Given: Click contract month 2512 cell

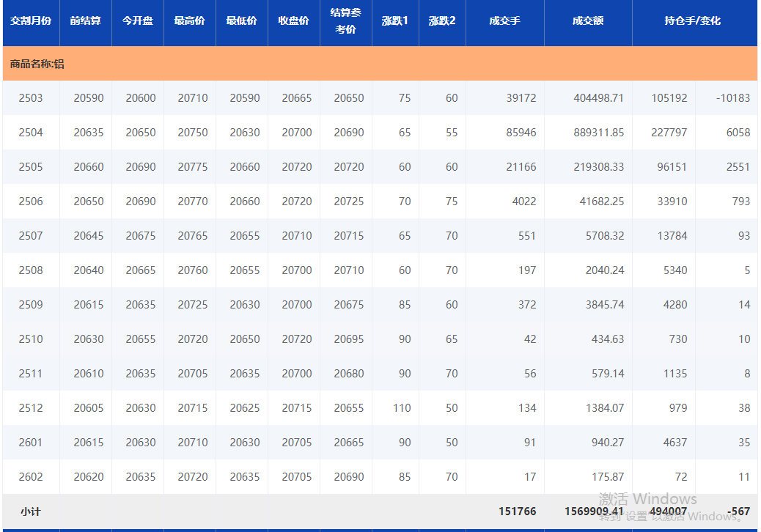Looking at the screenshot, I should (31, 408).
